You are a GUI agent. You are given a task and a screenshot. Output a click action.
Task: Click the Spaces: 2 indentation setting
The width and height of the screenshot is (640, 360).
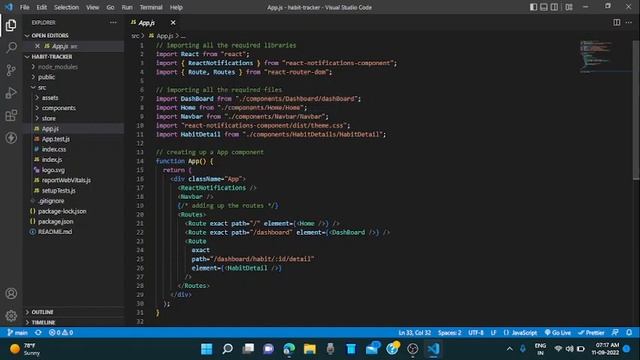coord(449,333)
